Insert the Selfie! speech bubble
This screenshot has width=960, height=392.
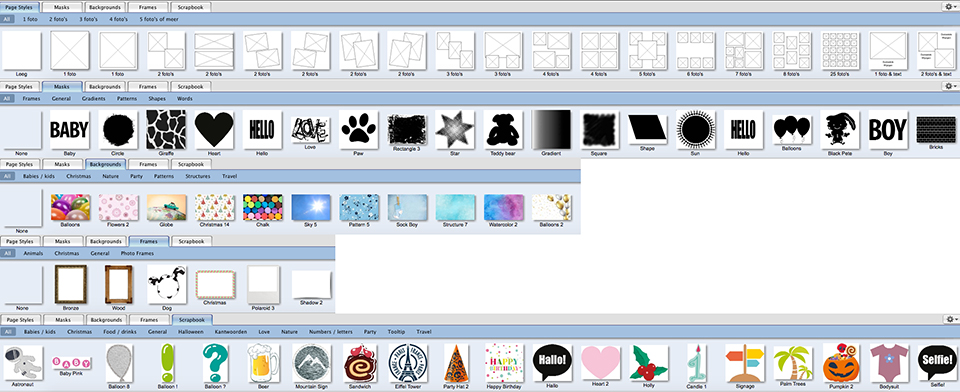[x=937, y=363]
